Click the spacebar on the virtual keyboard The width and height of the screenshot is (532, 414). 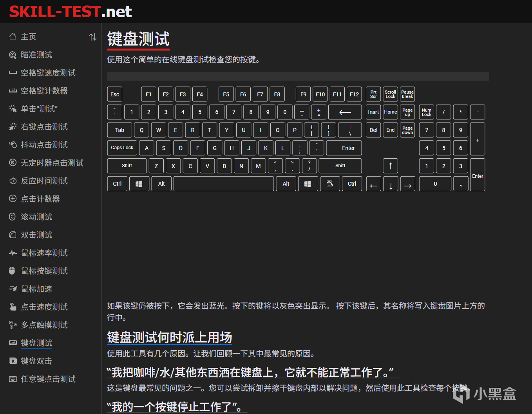point(224,184)
